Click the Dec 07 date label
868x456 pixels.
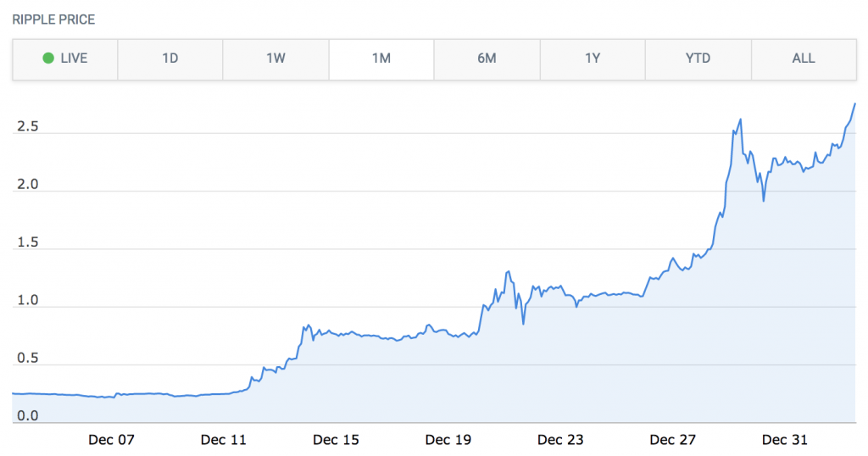[111, 440]
